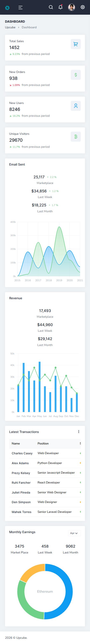Open the settings gear icon

pyautogui.click(x=82, y=7)
